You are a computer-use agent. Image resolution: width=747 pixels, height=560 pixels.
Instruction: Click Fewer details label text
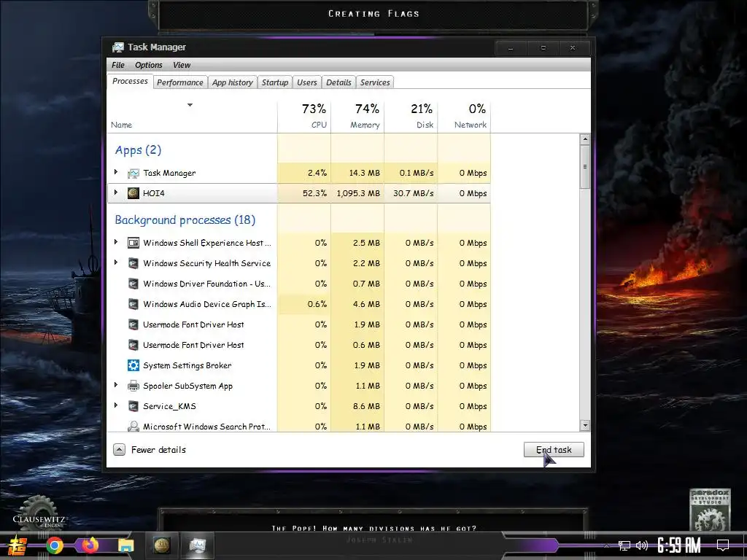pyautogui.click(x=158, y=449)
